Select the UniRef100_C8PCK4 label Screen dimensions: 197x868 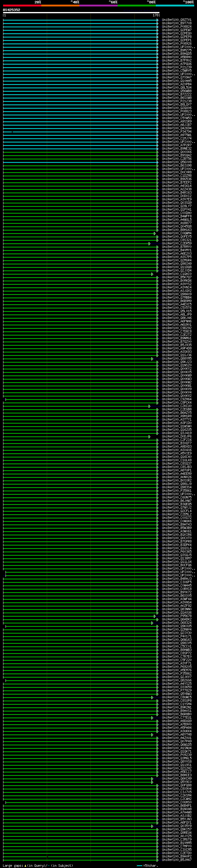coord(177,403)
